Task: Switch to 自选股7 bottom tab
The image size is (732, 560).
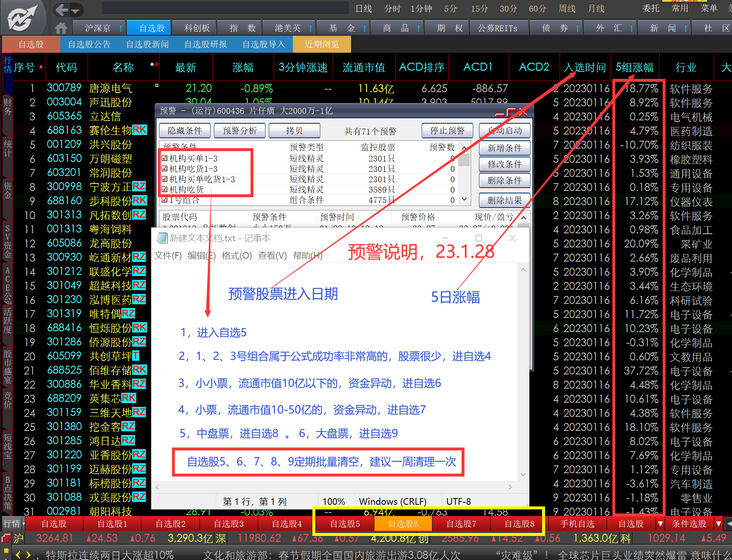Action: click(x=462, y=524)
